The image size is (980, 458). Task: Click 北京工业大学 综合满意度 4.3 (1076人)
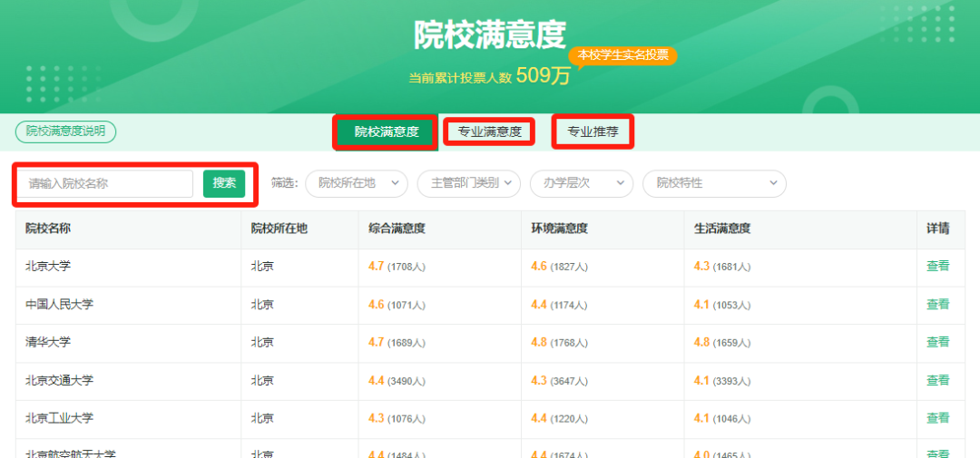tap(397, 419)
